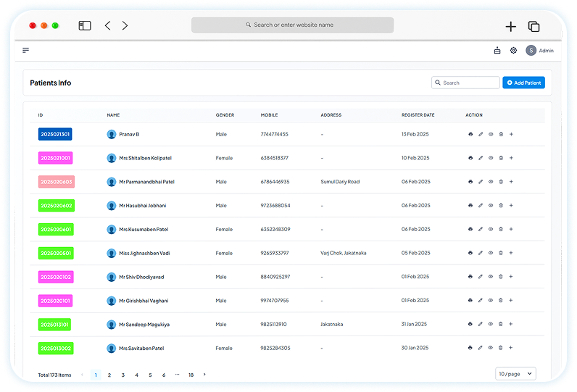Open the Admin profile menu
The image size is (577, 392).
pyautogui.click(x=539, y=51)
